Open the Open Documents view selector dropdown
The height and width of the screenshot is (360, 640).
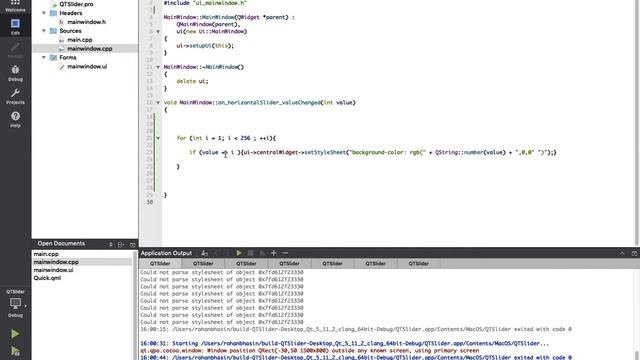click(x=111, y=244)
